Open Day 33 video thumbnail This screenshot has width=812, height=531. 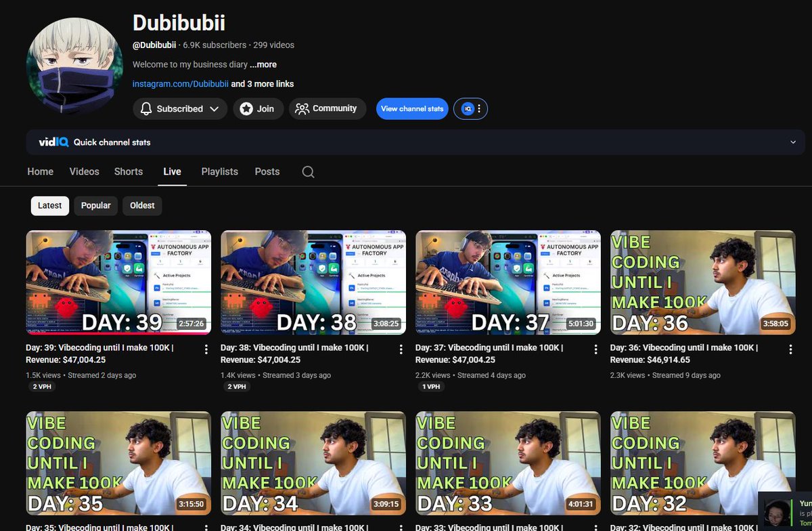pos(508,463)
